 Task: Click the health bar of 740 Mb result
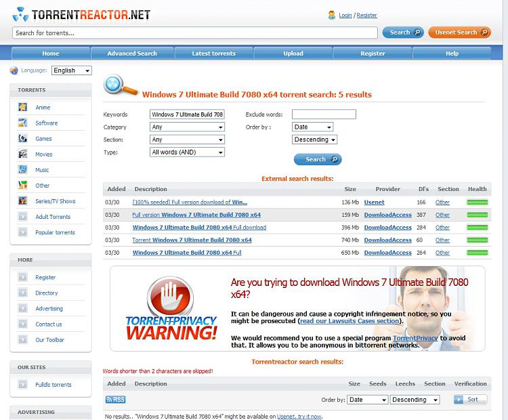click(x=478, y=240)
